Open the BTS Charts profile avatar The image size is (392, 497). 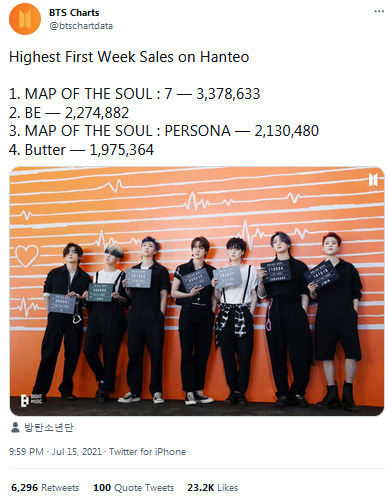[25, 19]
